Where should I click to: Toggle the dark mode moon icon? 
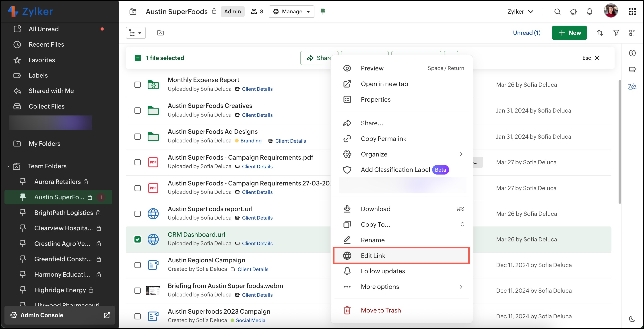(632, 319)
